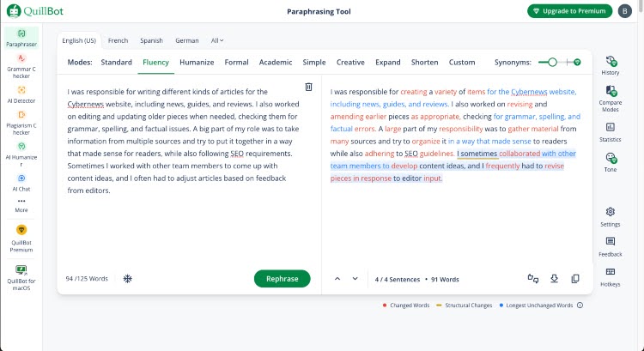Open the Tone panel

(610, 162)
